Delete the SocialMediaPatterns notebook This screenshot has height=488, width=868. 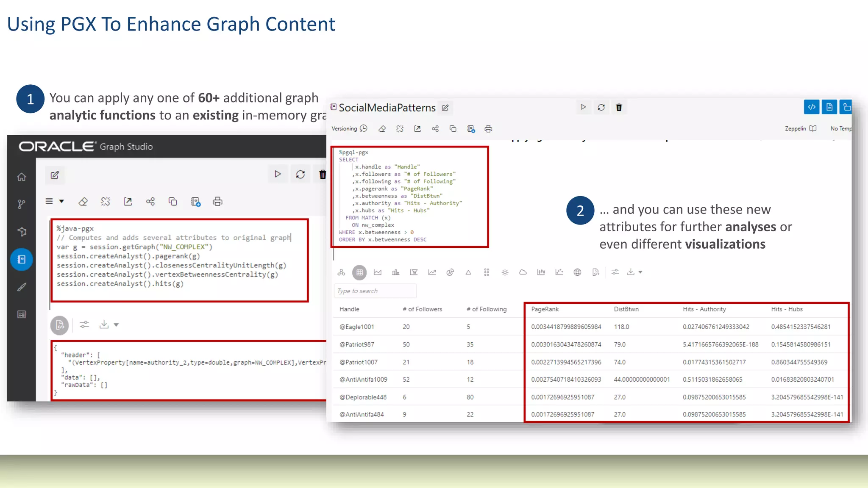tap(619, 107)
